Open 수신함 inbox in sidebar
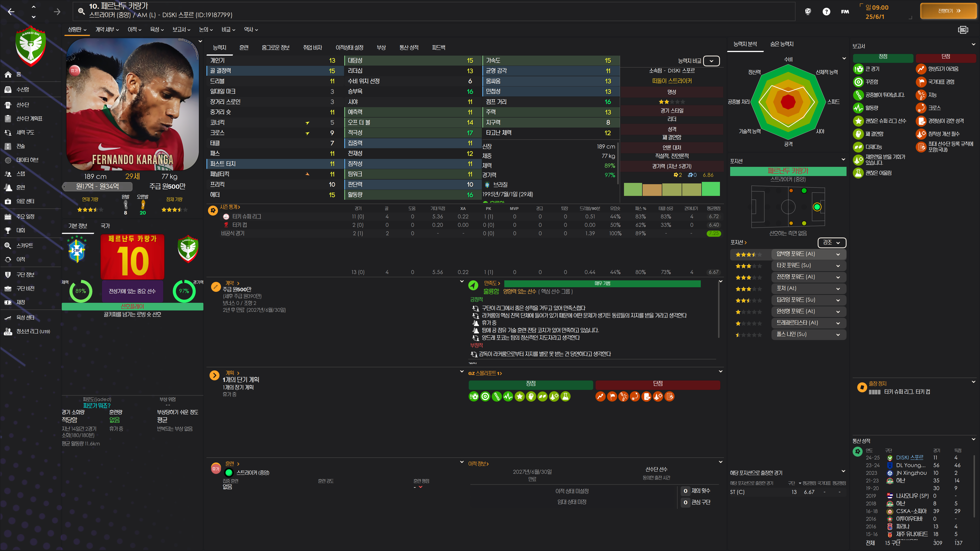This screenshot has width=980, height=551. pos(22,89)
